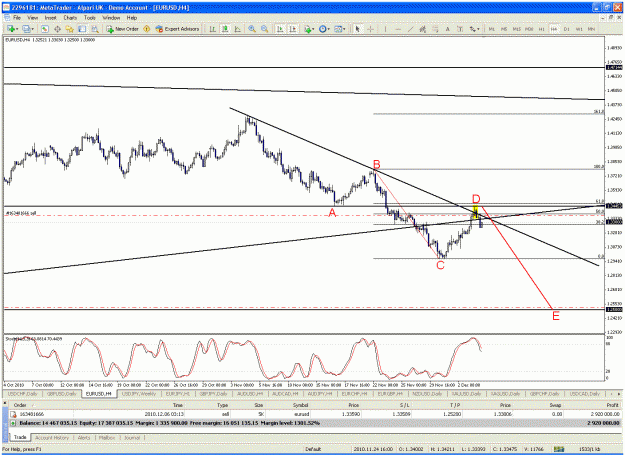Toggle the W1 timeframe button
This screenshot has width=625, height=455.
579,29
